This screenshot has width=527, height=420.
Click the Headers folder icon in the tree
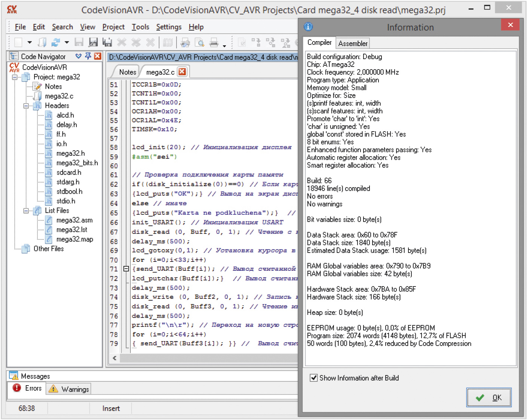click(37, 106)
